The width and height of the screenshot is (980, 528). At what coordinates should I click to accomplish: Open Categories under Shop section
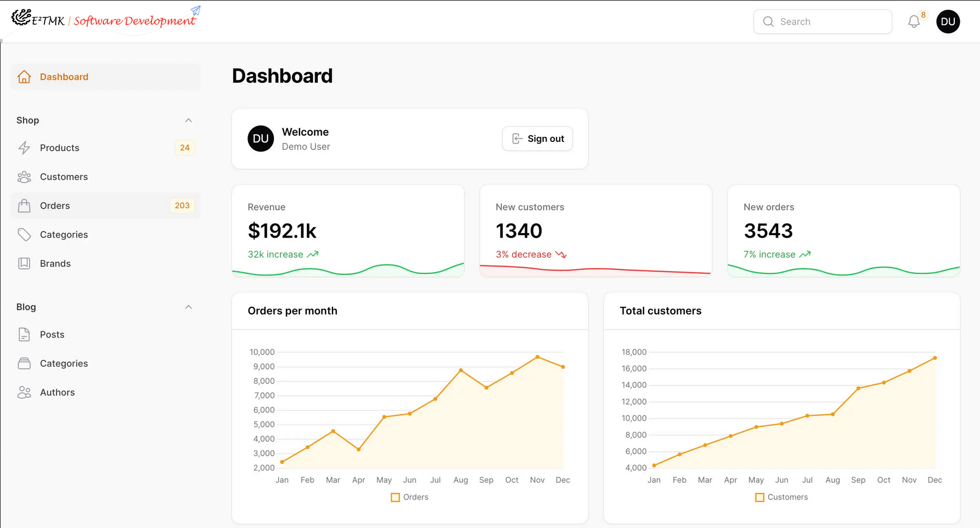click(106, 235)
